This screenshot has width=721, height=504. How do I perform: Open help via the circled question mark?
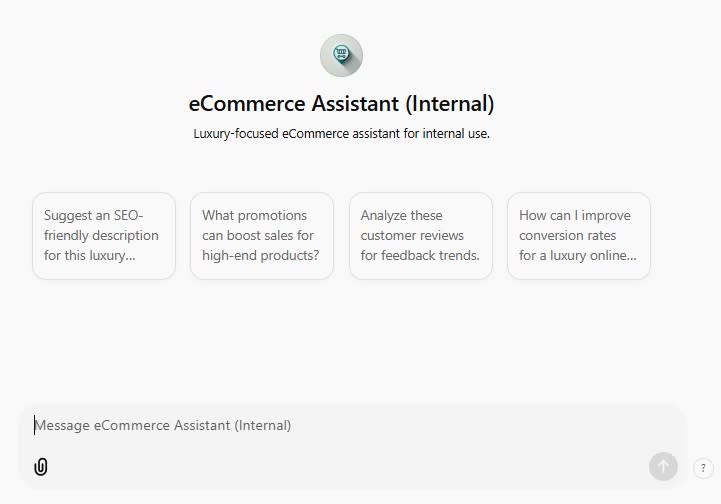coord(703,468)
